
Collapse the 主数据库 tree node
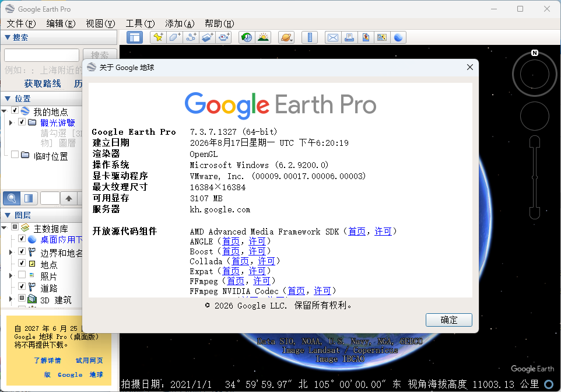(x=4, y=228)
